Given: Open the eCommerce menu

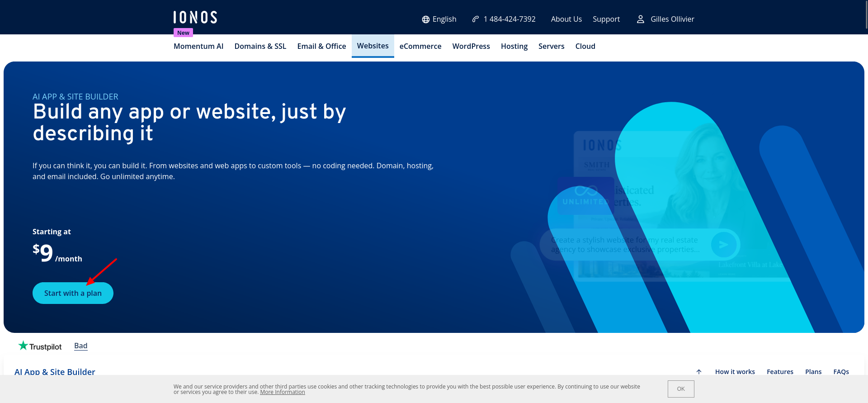Looking at the screenshot, I should click(x=420, y=46).
